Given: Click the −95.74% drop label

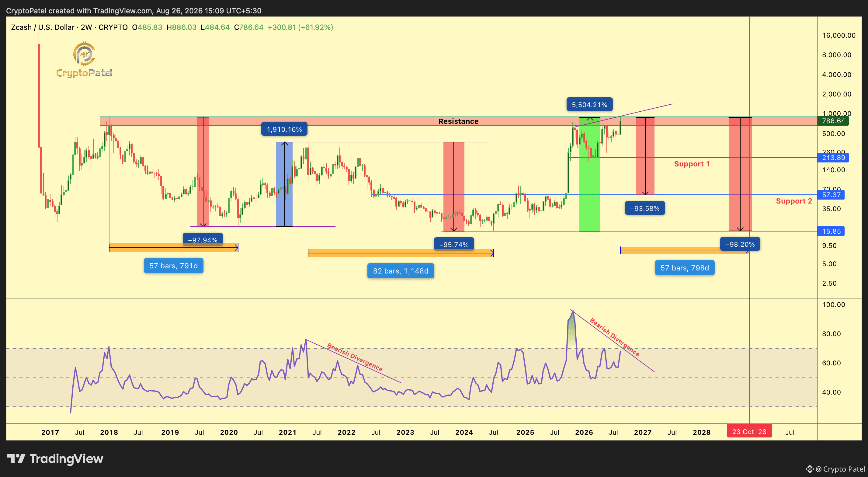Looking at the screenshot, I should click(454, 244).
